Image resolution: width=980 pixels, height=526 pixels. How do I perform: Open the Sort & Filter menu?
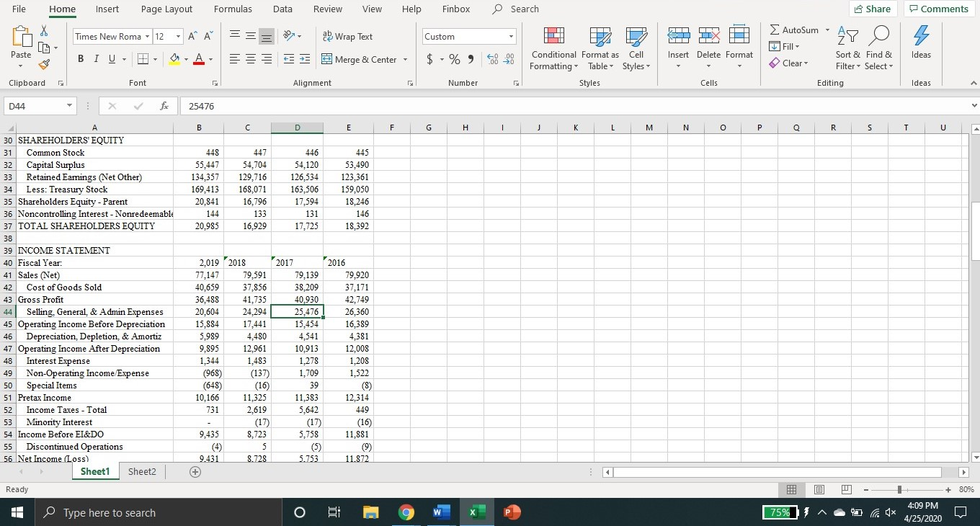[x=847, y=48]
